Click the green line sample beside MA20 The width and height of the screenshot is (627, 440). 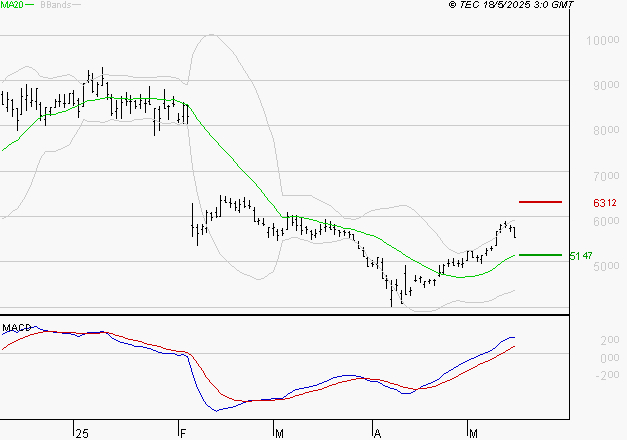tap(30, 6)
